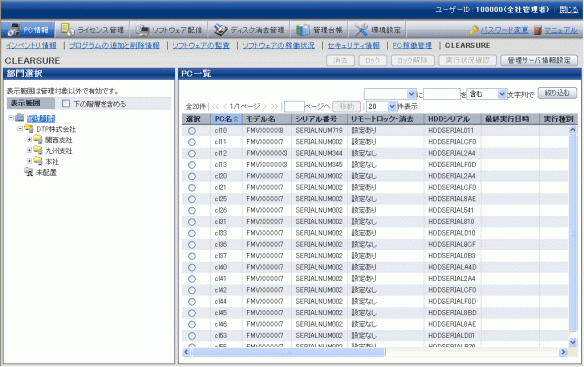Click the password change key icon

click(x=474, y=30)
